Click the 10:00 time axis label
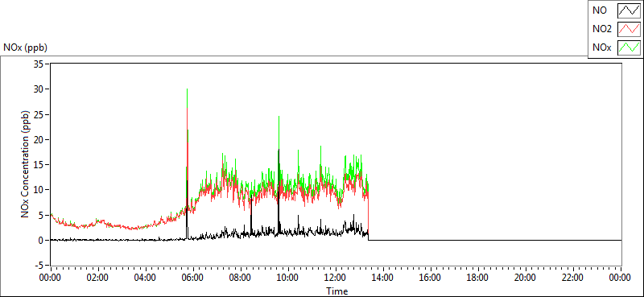 (288, 278)
